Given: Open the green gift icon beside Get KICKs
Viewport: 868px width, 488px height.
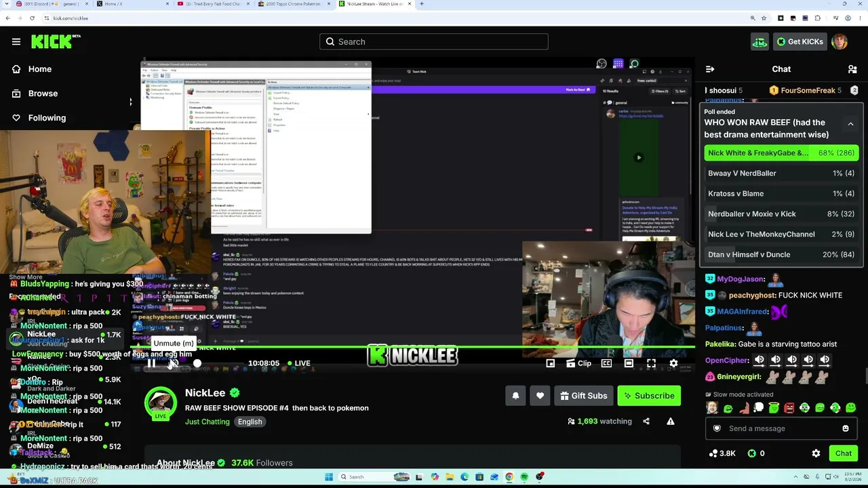Looking at the screenshot, I should coord(759,42).
